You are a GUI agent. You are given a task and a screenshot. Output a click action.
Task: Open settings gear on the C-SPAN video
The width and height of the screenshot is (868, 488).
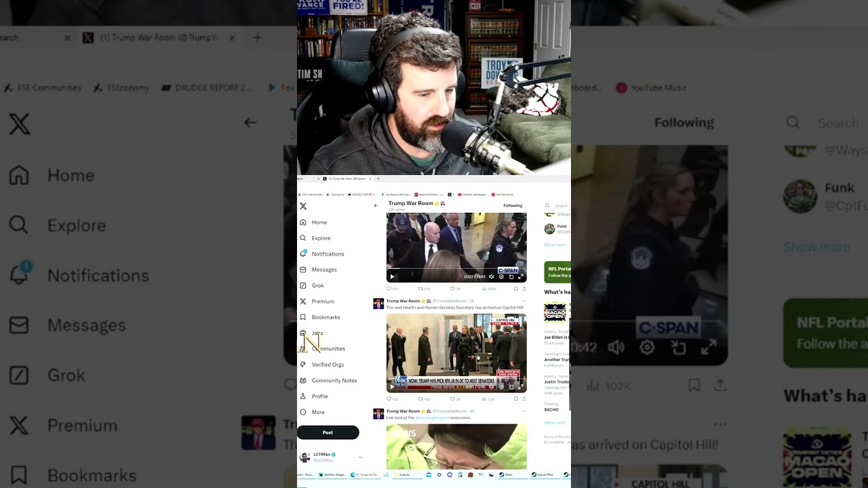(x=501, y=277)
